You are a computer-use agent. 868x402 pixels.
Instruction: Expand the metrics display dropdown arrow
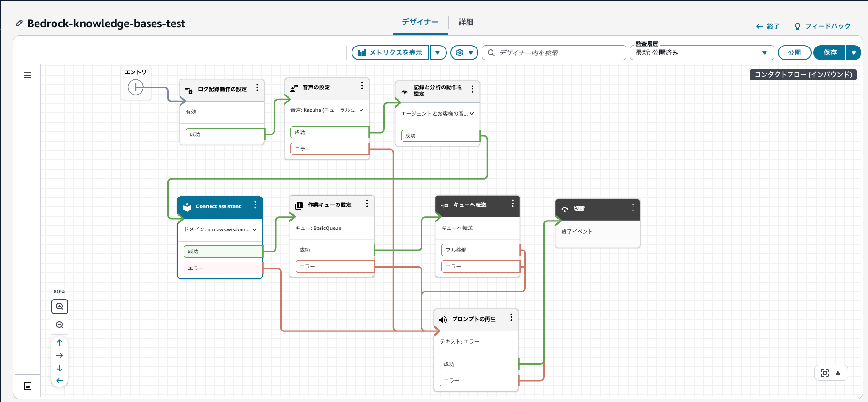(438, 53)
